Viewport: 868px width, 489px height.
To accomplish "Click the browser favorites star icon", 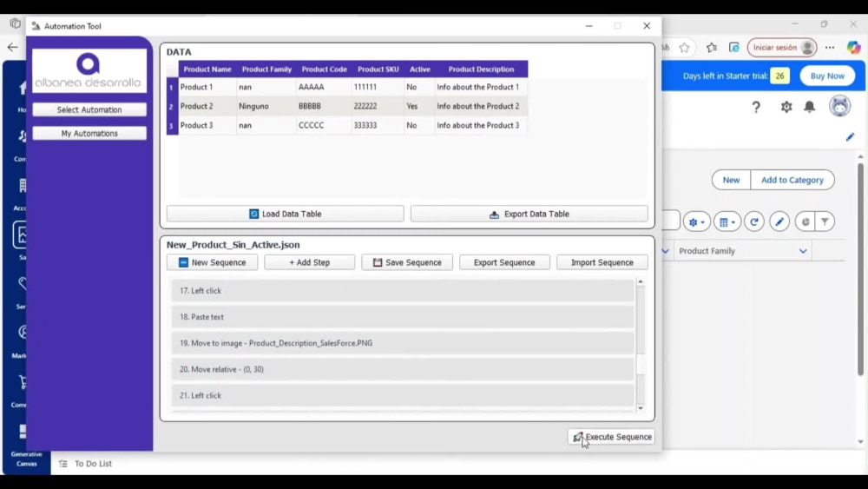I will (685, 48).
